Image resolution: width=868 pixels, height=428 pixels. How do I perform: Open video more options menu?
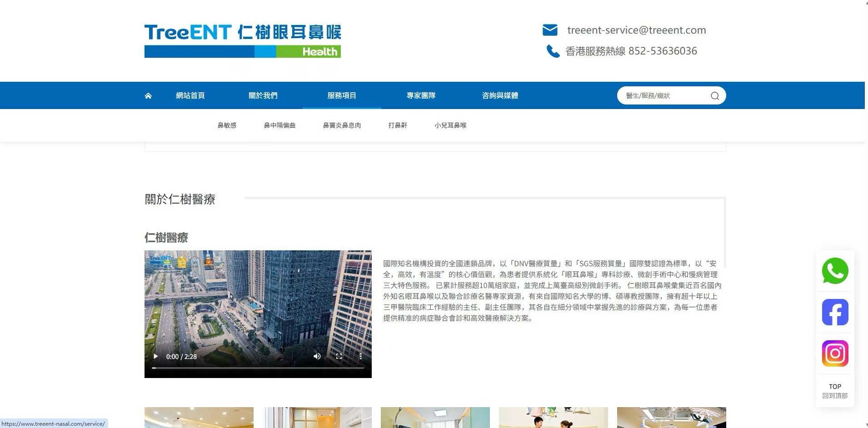pos(361,357)
